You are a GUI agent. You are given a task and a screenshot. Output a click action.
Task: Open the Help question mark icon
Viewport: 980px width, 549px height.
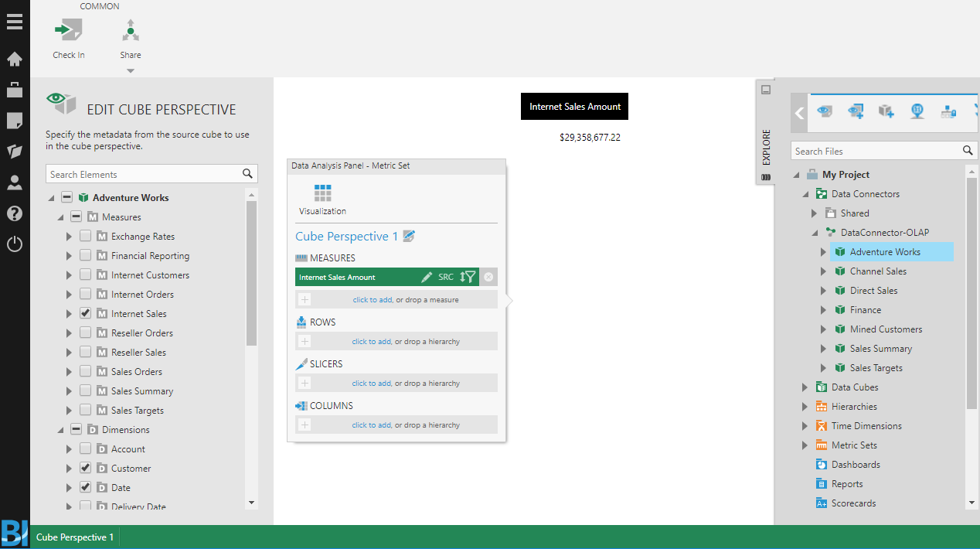14,213
